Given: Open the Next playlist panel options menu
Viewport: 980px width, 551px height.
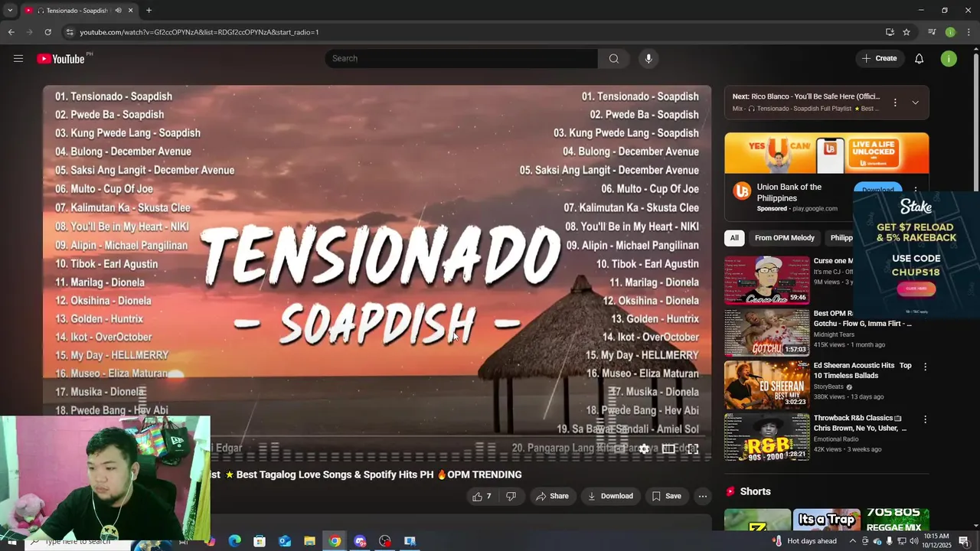Looking at the screenshot, I should pyautogui.click(x=895, y=103).
